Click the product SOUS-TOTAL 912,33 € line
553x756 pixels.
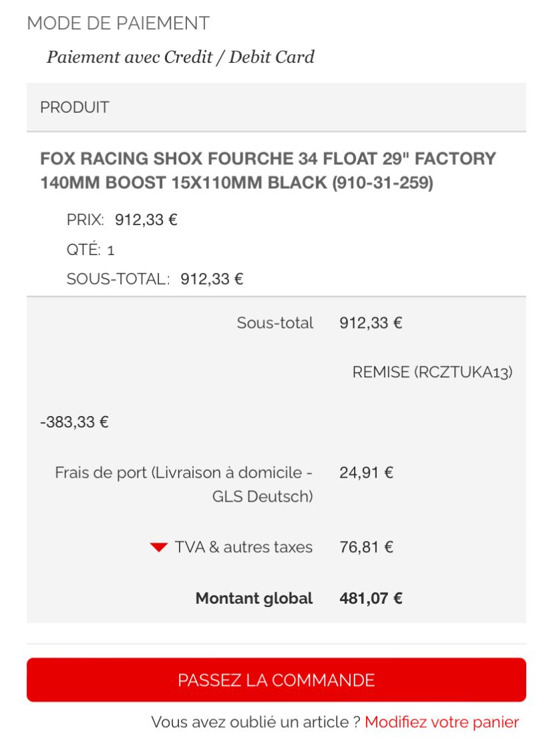(x=155, y=279)
